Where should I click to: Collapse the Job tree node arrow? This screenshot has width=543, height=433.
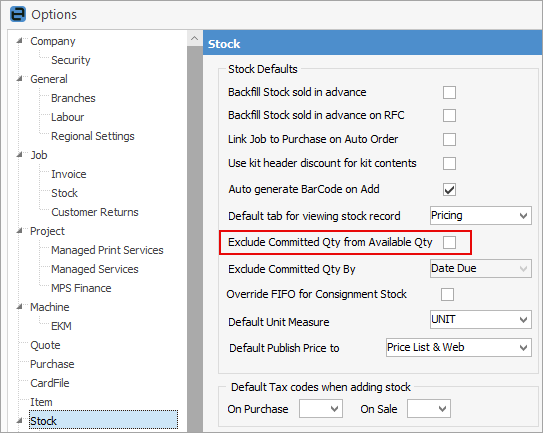tap(20, 155)
